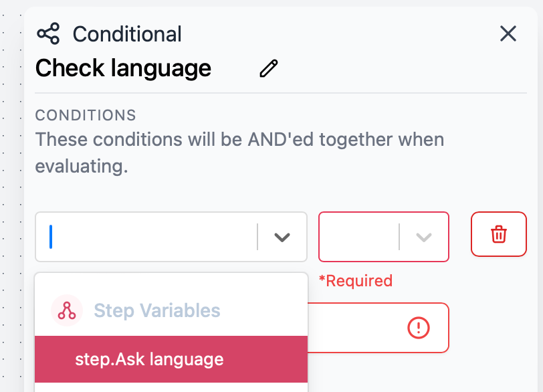Click the error exclamation icon in the value field
Image resolution: width=543 pixels, height=392 pixels.
[x=419, y=328]
